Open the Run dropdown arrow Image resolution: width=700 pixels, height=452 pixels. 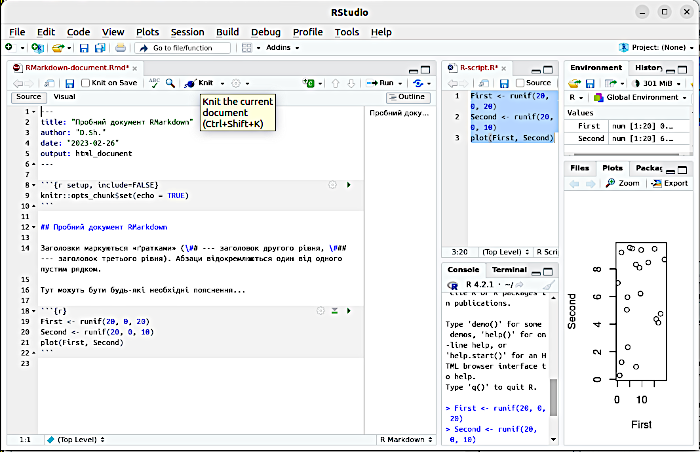[400, 83]
